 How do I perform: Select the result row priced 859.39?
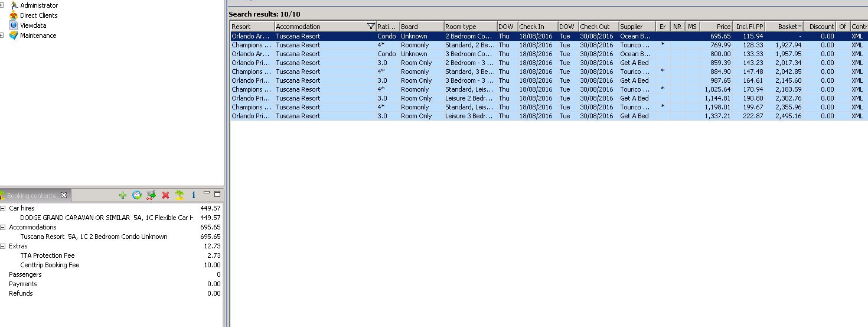(549, 63)
